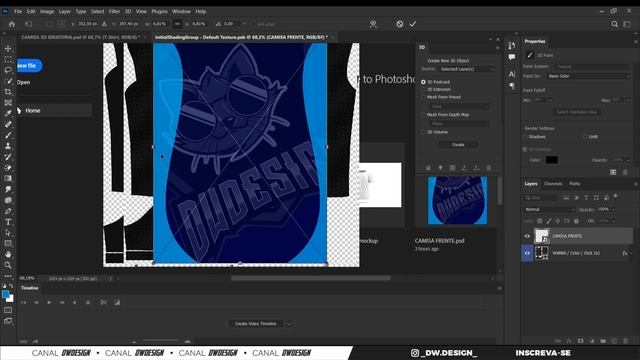This screenshot has width=640, height=360.
Task: Select the Zoom tool
Action: (x=8, y=265)
